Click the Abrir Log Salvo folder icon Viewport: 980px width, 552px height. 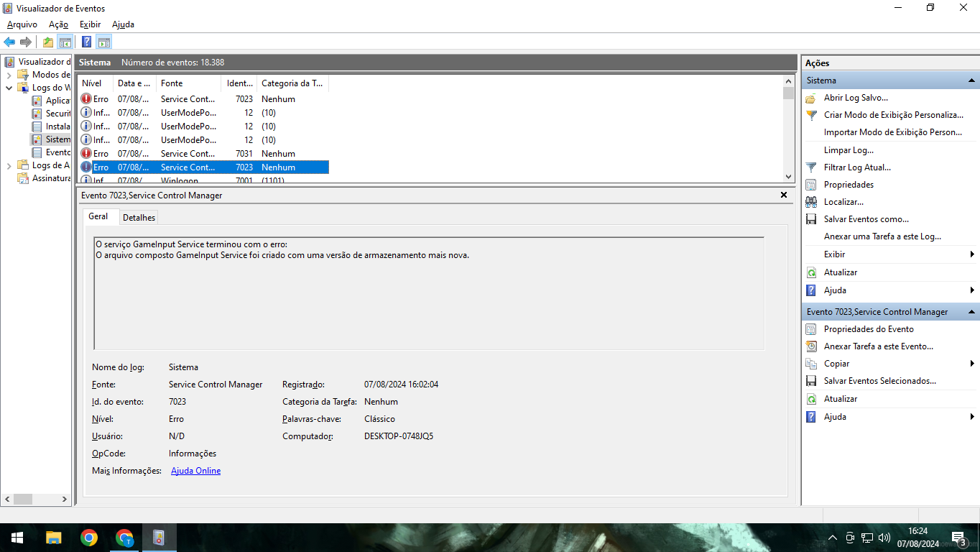(811, 98)
